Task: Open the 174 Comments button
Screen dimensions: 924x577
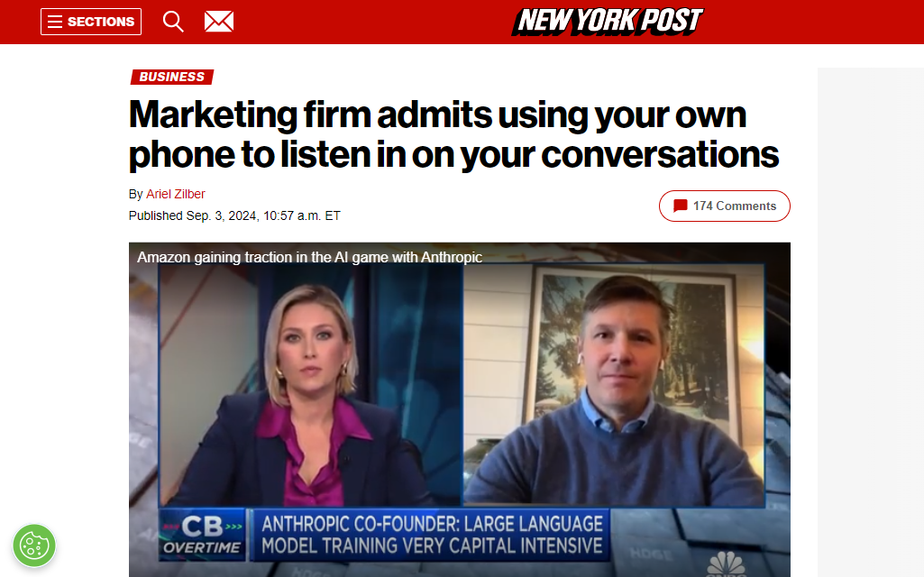Action: tap(724, 206)
